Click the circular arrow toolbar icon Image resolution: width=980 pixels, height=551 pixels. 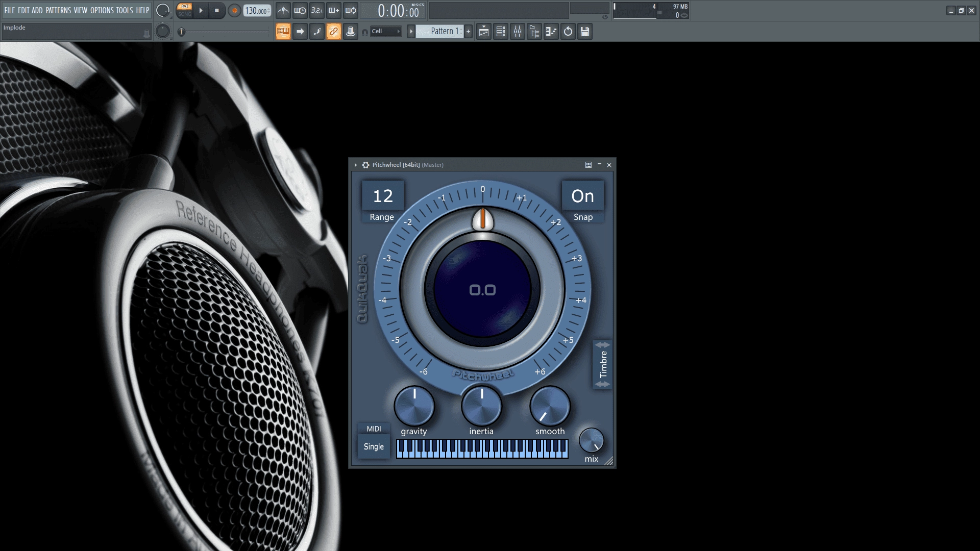pos(568,32)
